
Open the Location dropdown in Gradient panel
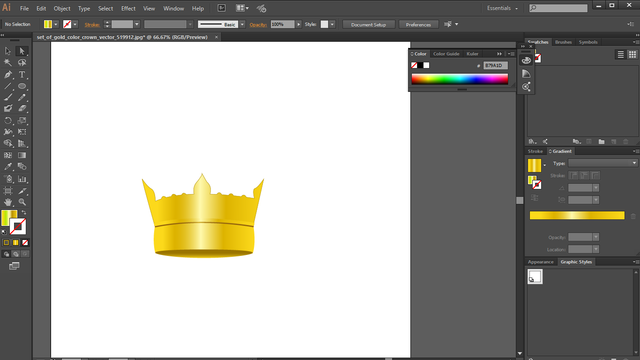tap(596, 249)
